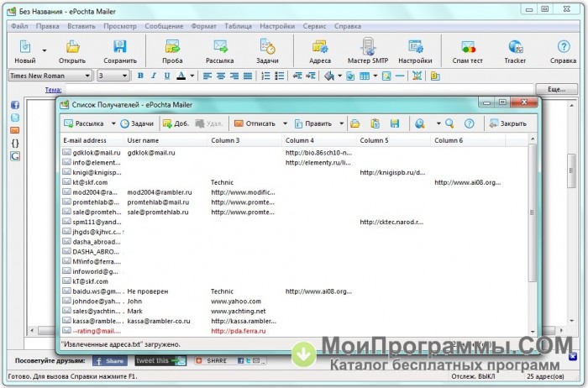Open the Сервис menu
The image size is (588, 388).
(x=314, y=26)
